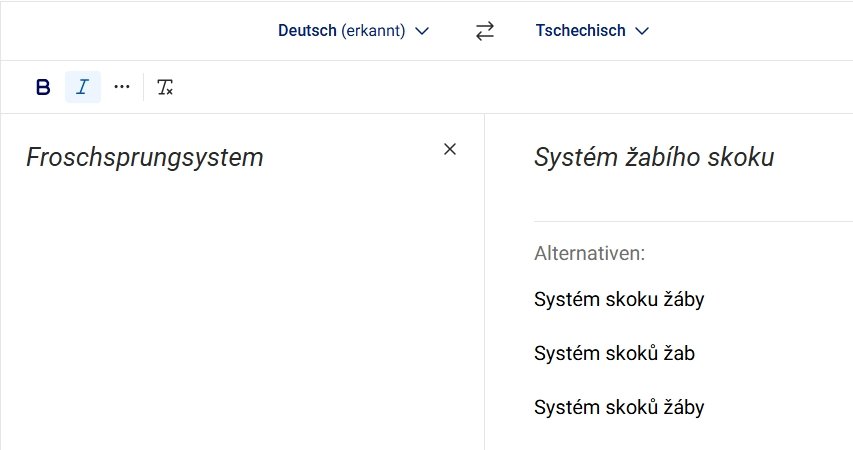Clear the source text with X

coord(450,149)
